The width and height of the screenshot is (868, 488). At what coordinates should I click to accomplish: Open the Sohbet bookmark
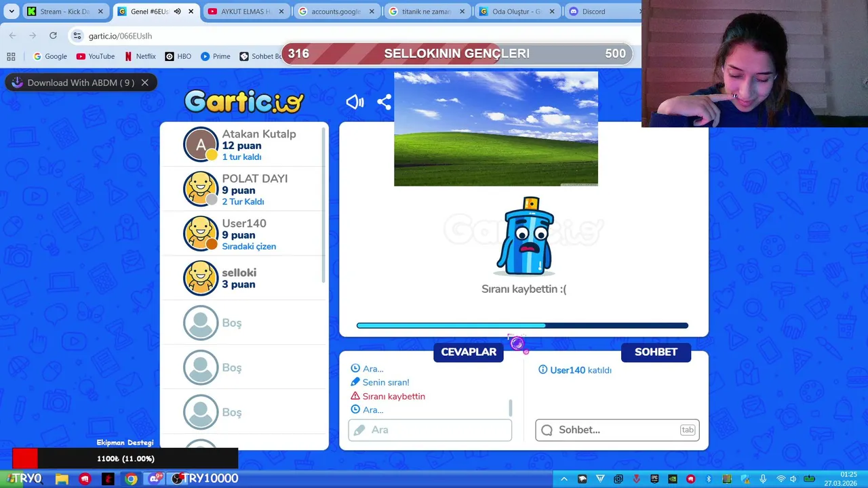(260, 56)
